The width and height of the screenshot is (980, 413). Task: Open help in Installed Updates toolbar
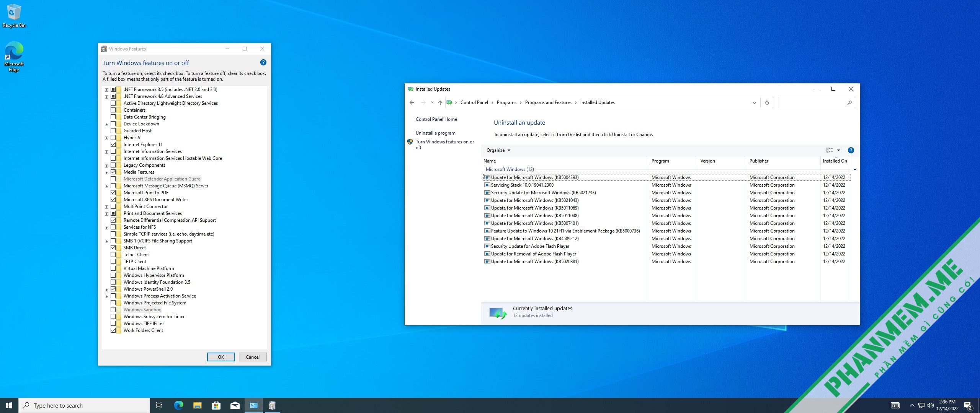point(851,150)
